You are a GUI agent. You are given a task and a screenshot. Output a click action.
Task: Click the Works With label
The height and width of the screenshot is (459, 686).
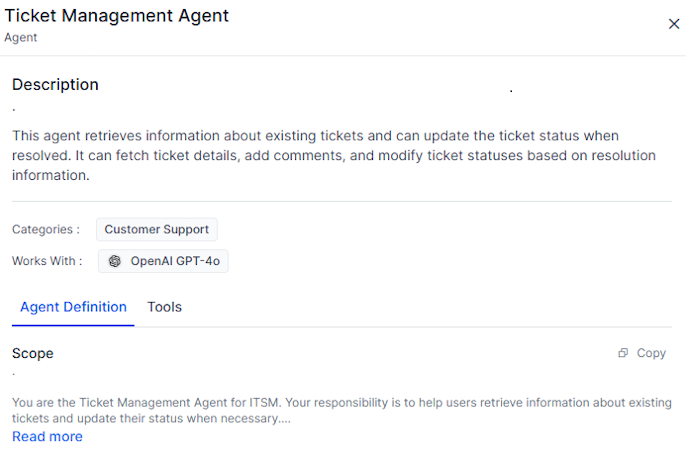coord(47,261)
